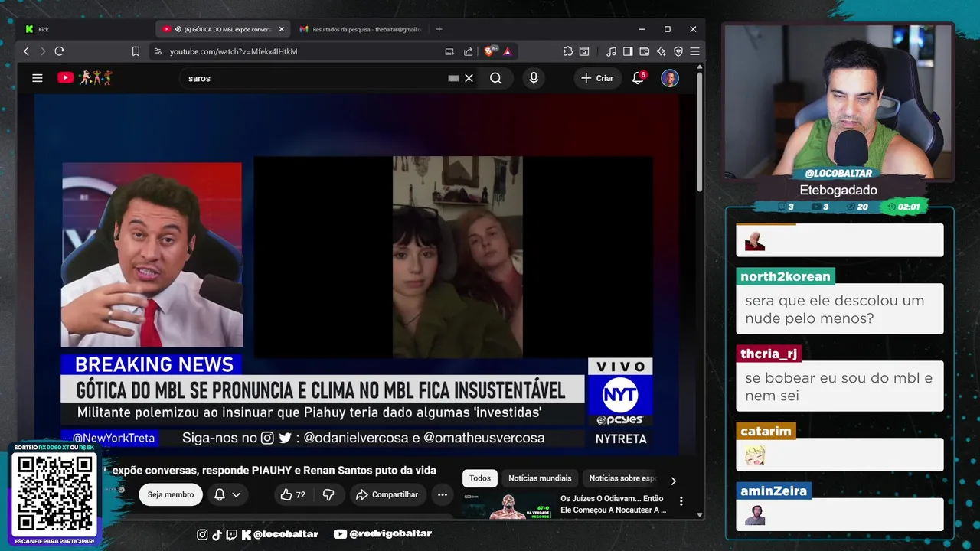
Task: Open YouTube guide hamburger menu
Action: [x=37, y=78]
